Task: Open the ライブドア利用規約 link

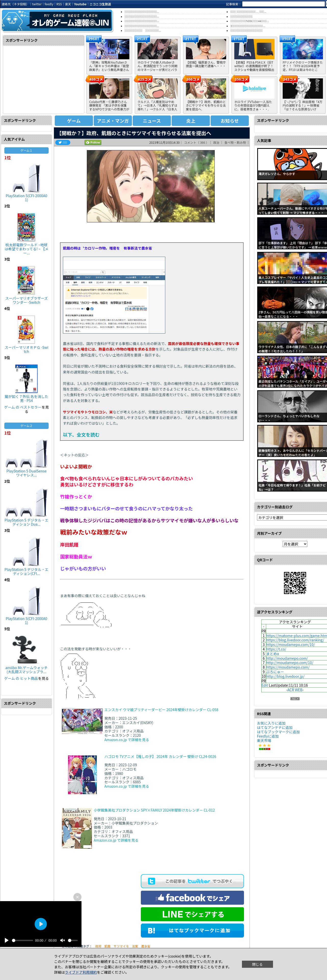Action: click(x=81, y=972)
